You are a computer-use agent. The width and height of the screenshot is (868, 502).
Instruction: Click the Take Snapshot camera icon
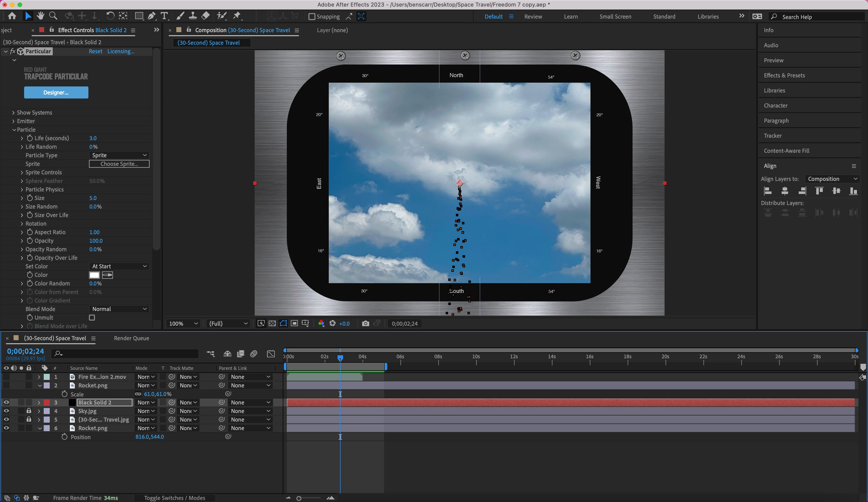pos(365,324)
